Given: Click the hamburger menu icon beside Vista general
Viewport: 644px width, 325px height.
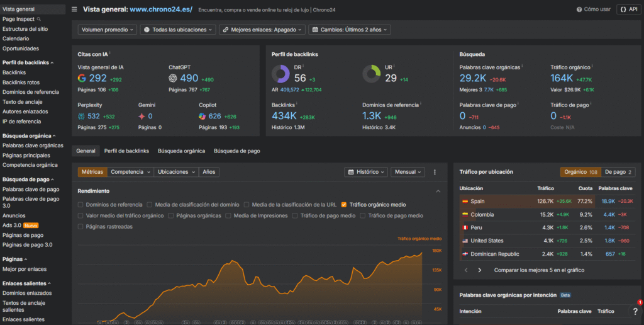Looking at the screenshot, I should point(75,9).
